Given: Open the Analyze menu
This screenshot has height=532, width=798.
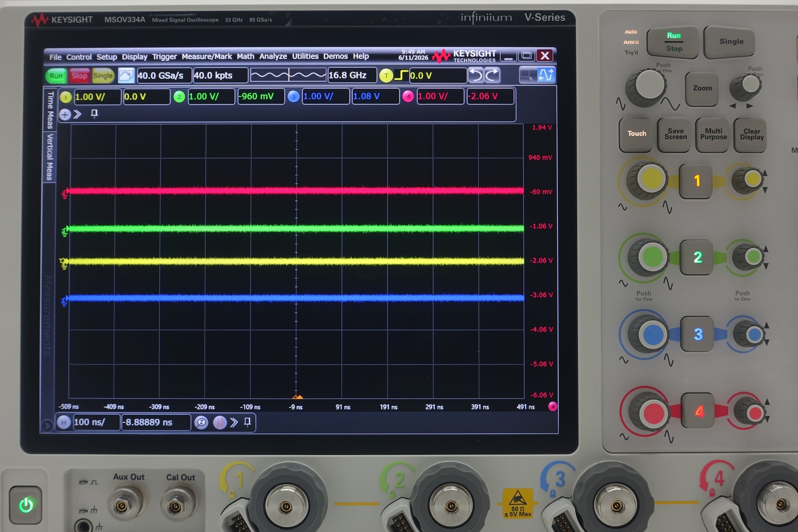Looking at the screenshot, I should [273, 57].
